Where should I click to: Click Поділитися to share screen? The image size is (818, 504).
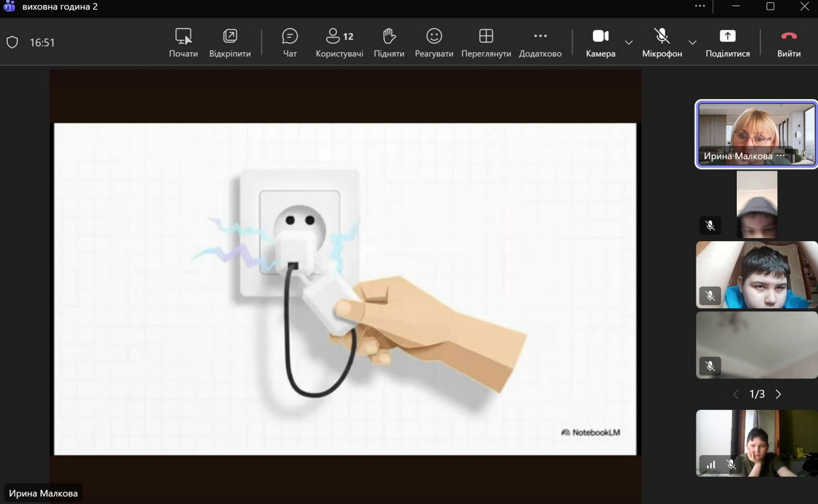pyautogui.click(x=727, y=42)
